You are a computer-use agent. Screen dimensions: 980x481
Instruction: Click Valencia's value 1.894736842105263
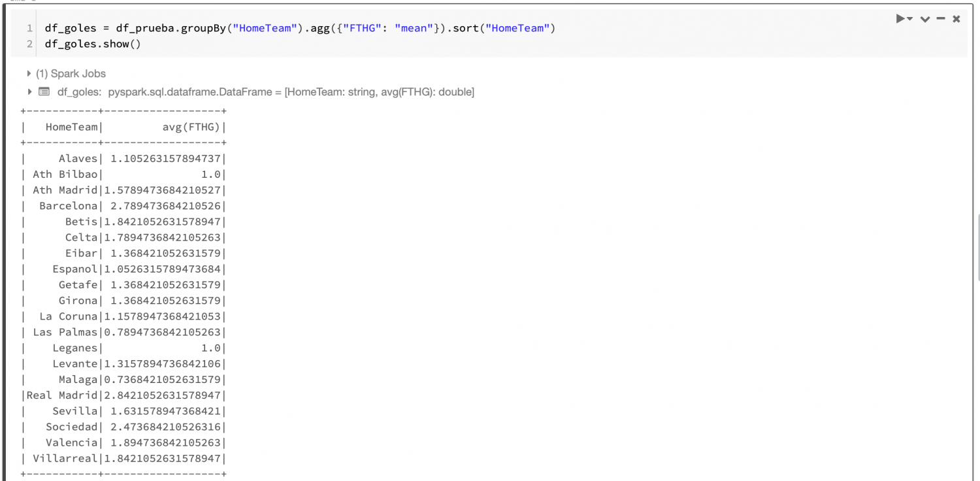pyautogui.click(x=165, y=443)
